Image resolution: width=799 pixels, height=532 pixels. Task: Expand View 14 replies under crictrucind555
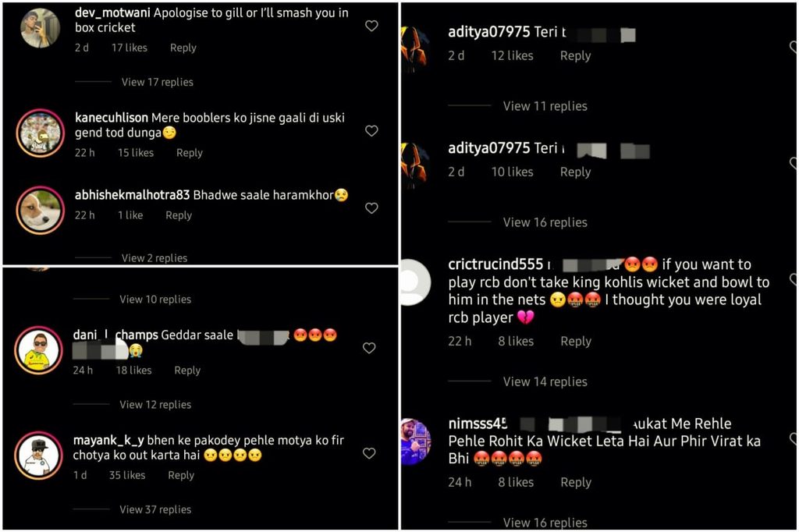[545, 381]
